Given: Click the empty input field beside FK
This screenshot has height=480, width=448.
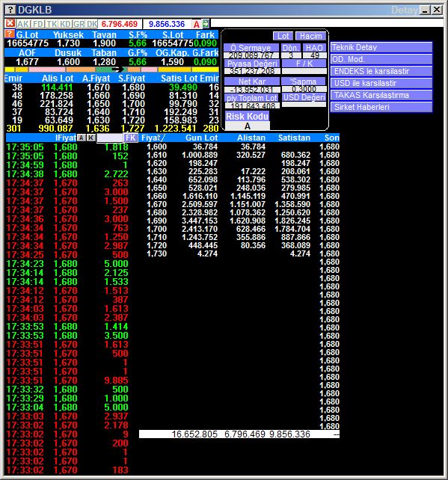Looking at the screenshot, I should point(110,138).
